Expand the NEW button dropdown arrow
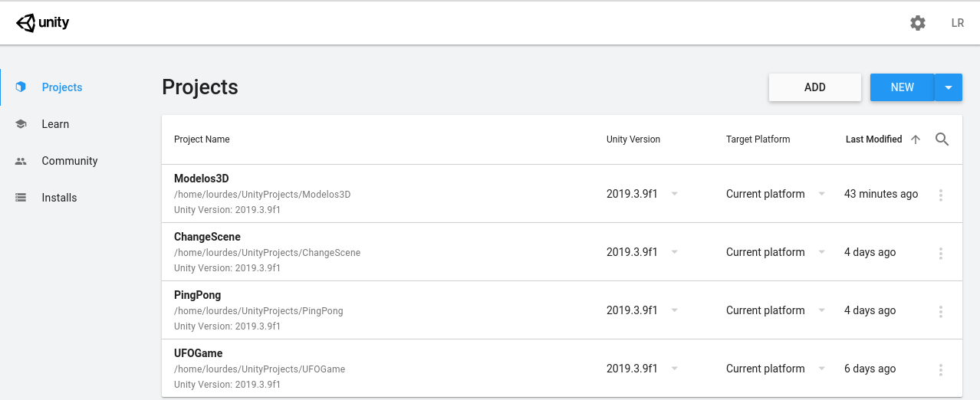The width and height of the screenshot is (980, 400). tap(949, 87)
